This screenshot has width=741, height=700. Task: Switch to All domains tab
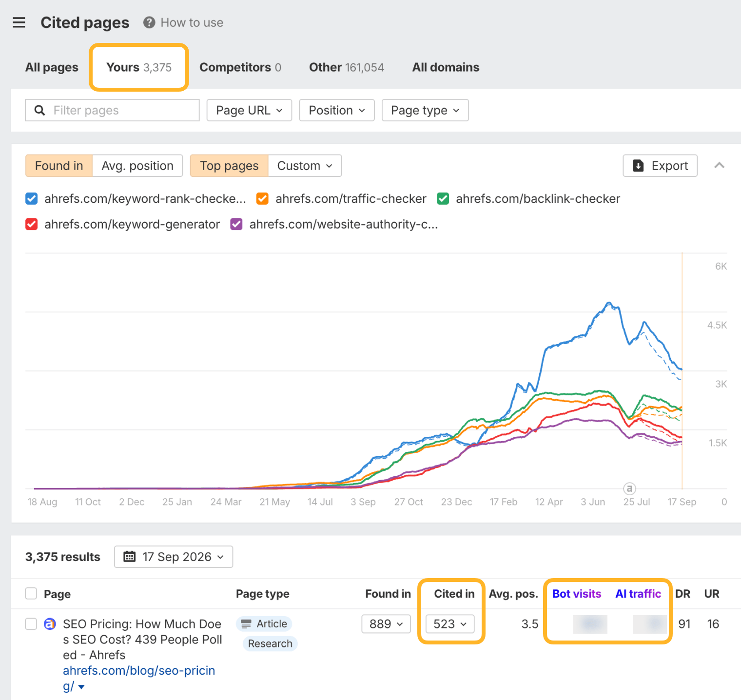(446, 67)
